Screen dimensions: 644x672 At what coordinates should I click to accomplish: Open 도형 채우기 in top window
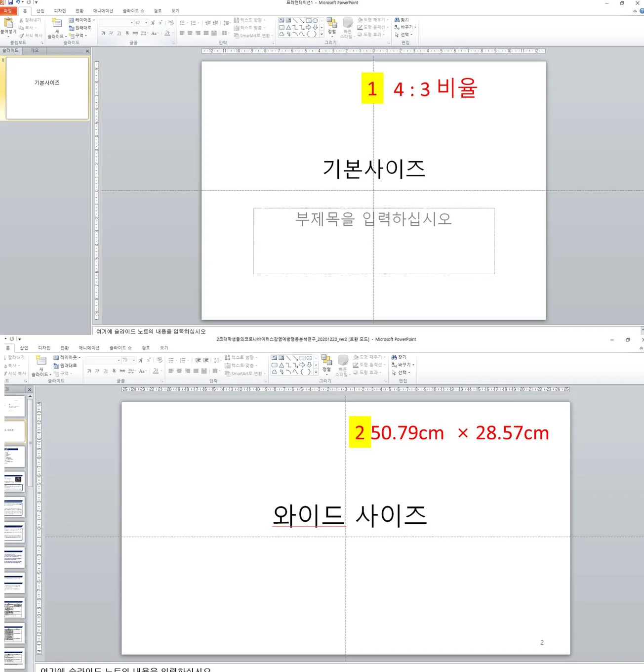[373, 20]
